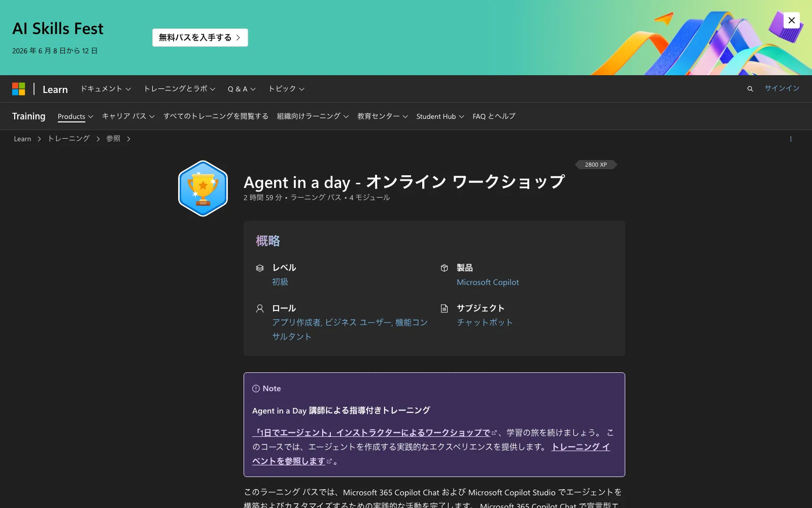Viewport: 812px width, 508px height.
Task: Expand the トレーニングとラボ menu
Action: [x=180, y=89]
